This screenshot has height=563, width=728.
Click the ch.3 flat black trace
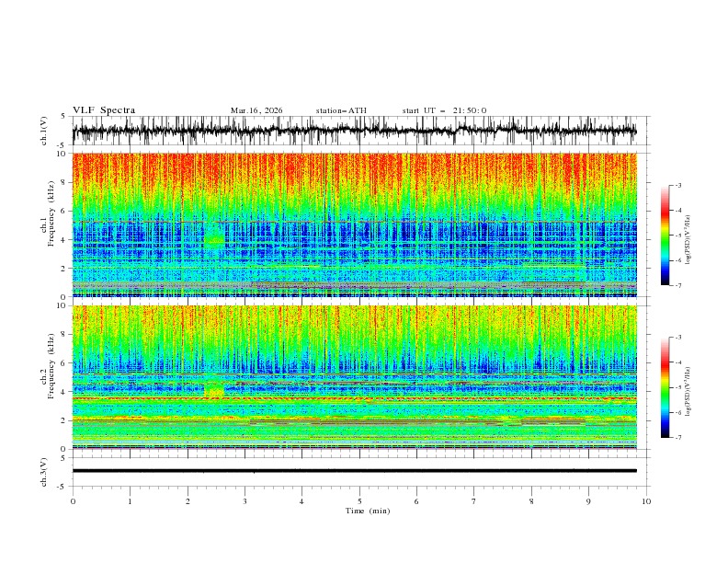click(354, 471)
